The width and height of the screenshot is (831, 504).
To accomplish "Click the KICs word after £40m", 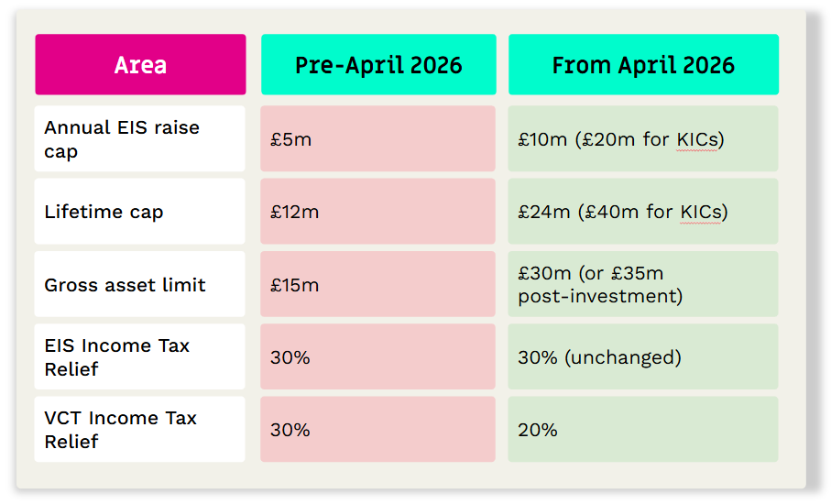I will point(701,212).
